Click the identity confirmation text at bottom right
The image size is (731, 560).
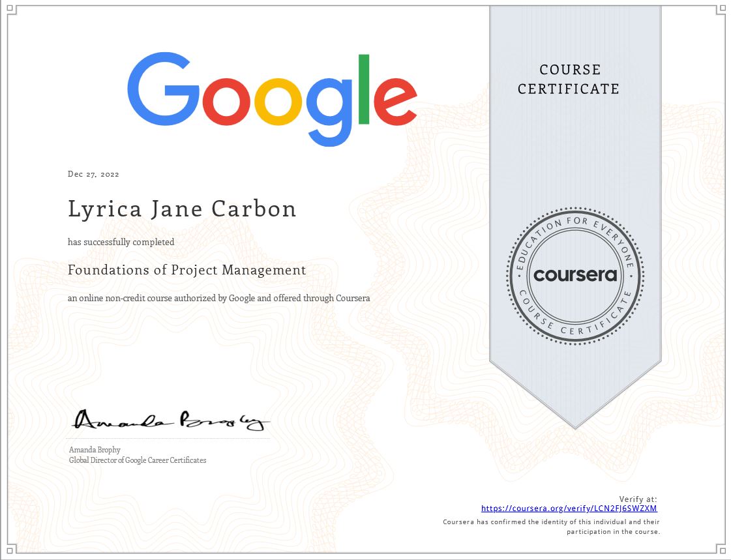point(552,526)
